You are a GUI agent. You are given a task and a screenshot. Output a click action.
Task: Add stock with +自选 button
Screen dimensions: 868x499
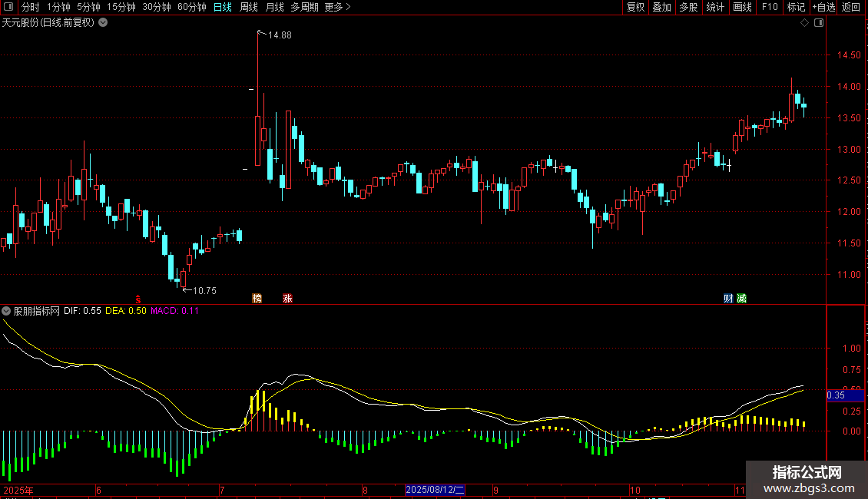[x=823, y=7]
